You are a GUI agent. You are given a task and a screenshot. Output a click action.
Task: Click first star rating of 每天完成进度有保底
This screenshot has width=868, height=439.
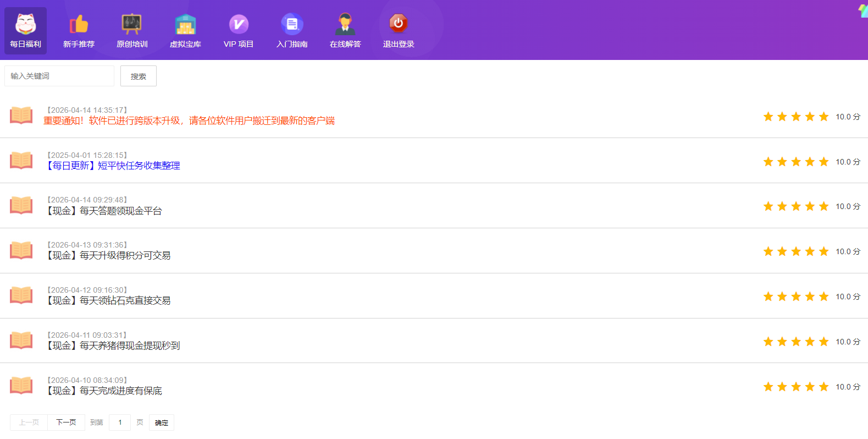coord(768,387)
